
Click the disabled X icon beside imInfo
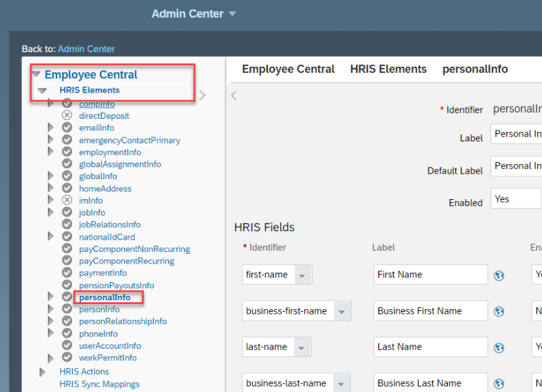[x=67, y=200]
